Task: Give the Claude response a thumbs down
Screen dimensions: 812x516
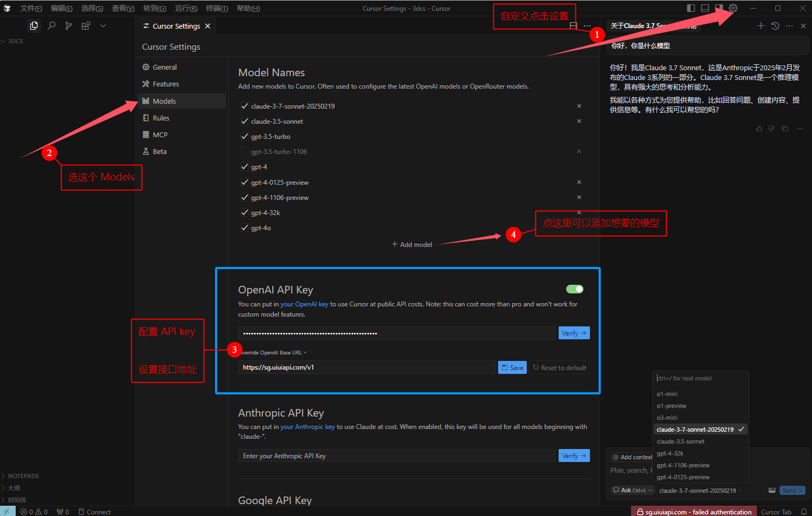Action: pyautogui.click(x=771, y=129)
